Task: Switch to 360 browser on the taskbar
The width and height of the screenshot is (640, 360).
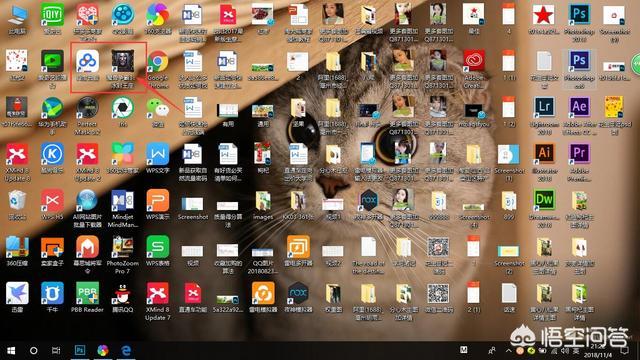Action: [103, 351]
